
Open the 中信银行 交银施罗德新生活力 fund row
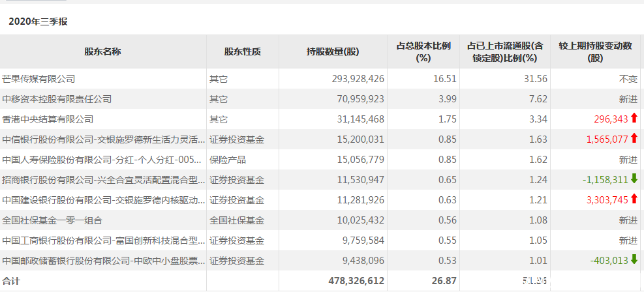point(104,139)
